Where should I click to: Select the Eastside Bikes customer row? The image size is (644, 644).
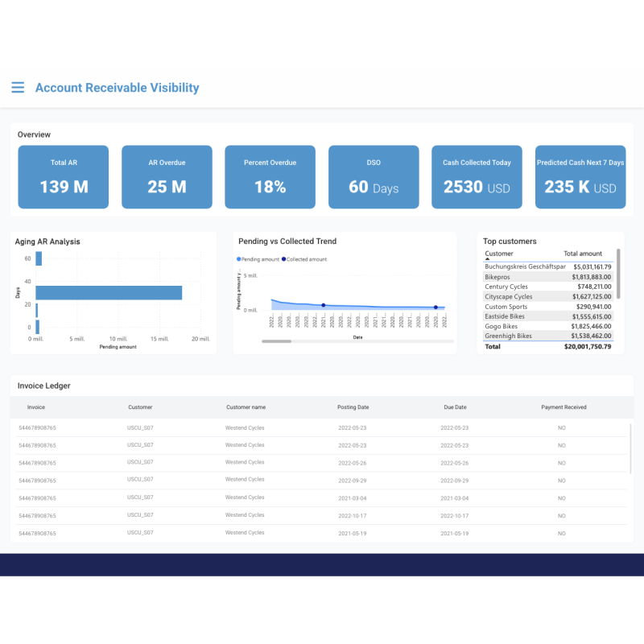506,318
